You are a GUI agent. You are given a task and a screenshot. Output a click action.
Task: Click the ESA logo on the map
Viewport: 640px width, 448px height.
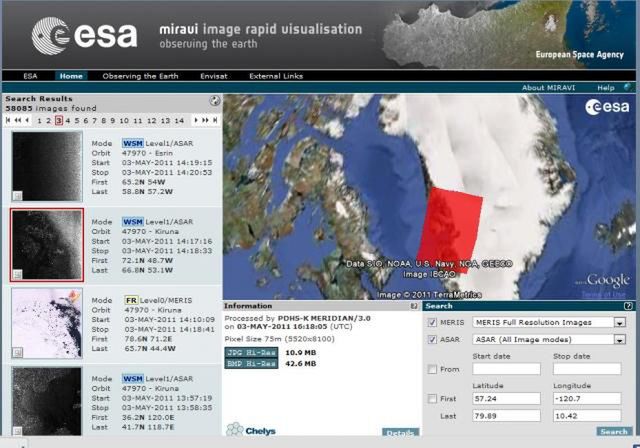[607, 107]
